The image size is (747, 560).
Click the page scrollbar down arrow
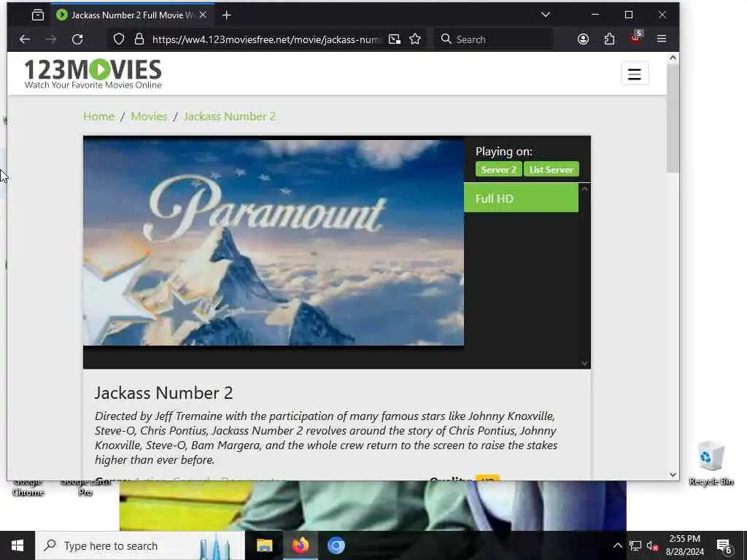tap(673, 475)
